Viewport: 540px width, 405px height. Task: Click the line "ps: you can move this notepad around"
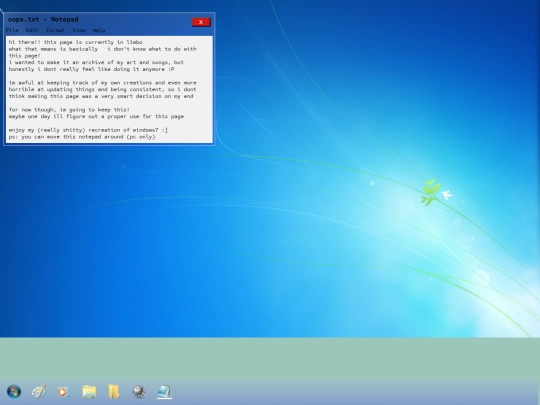82,137
